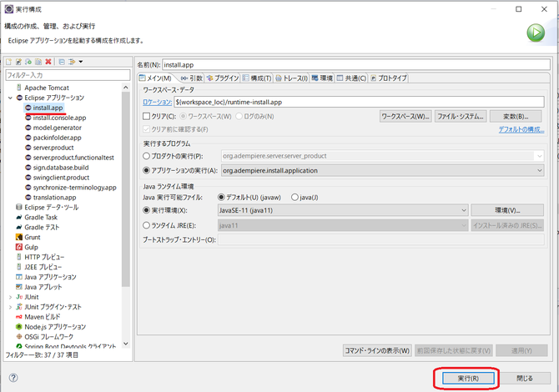
Task: Select the HTTP プレビュー configuration type
Action: pyautogui.click(x=40, y=257)
